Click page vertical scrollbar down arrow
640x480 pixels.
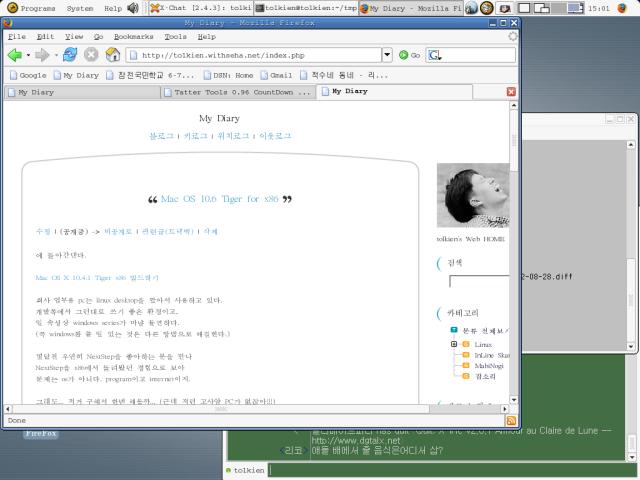click(x=514, y=400)
